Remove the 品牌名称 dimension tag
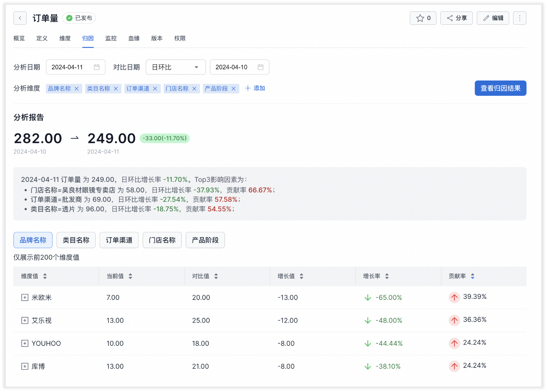Viewport: 547px width, 392px height. point(76,89)
